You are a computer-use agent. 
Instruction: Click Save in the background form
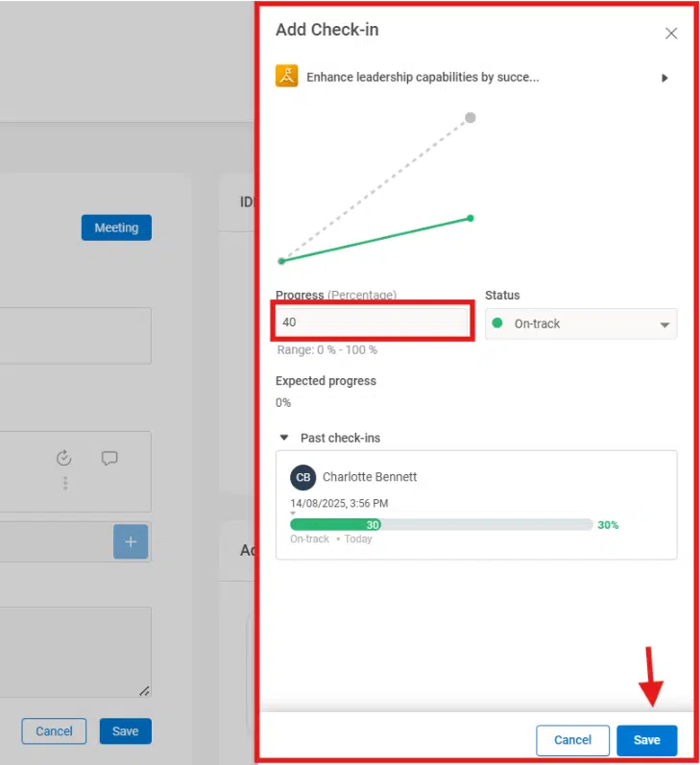pos(126,730)
